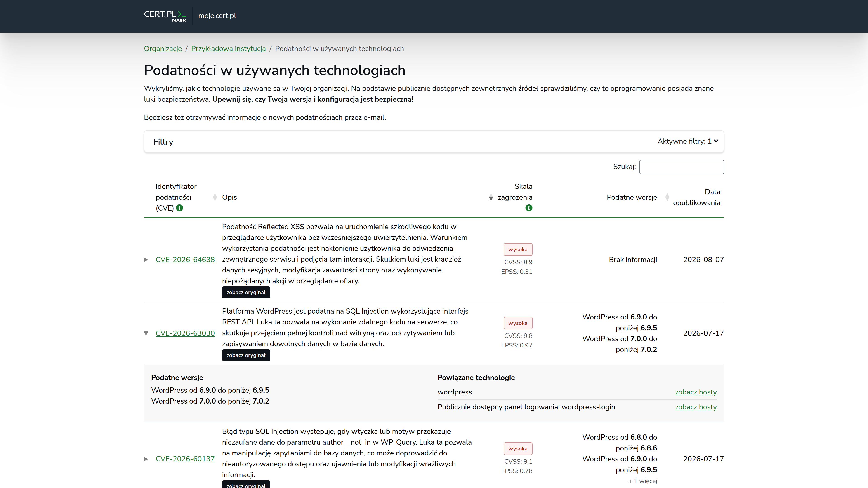Click the wysoka badge of CVE-2026-64638
The height and width of the screenshot is (488, 868).
click(x=518, y=250)
